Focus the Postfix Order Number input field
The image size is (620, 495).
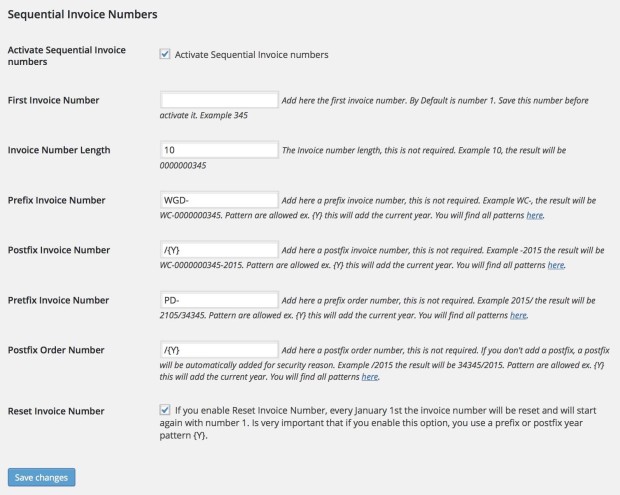(x=219, y=350)
